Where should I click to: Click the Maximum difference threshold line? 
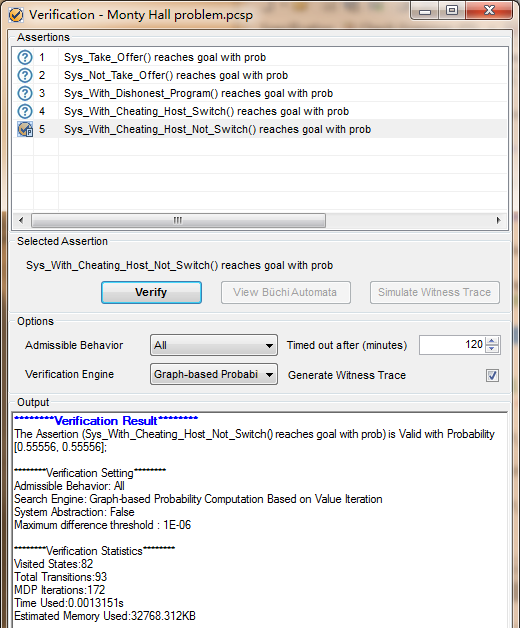click(103, 525)
